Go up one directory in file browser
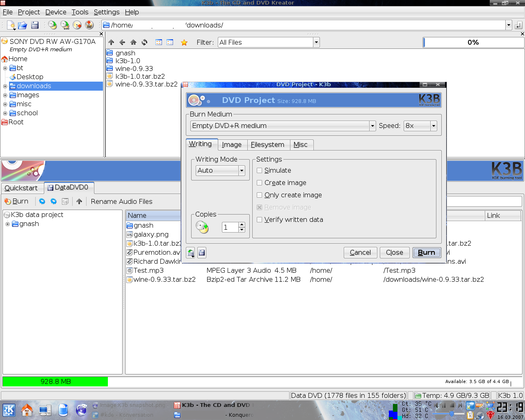Image resolution: width=525 pixels, height=420 pixels. click(x=111, y=42)
